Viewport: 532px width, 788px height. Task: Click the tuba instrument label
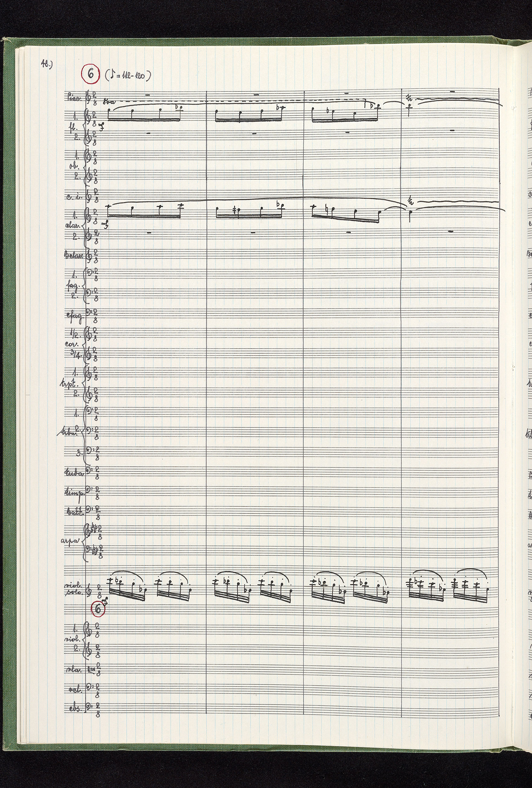73,473
